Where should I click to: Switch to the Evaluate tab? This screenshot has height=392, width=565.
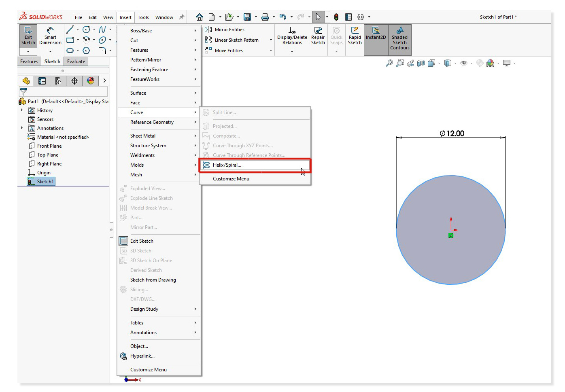[76, 61]
